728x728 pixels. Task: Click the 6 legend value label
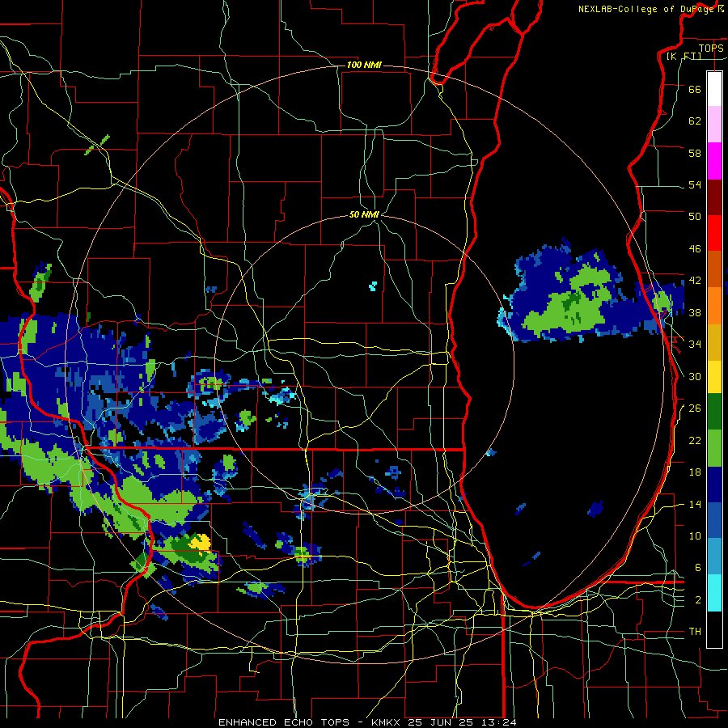(698, 567)
